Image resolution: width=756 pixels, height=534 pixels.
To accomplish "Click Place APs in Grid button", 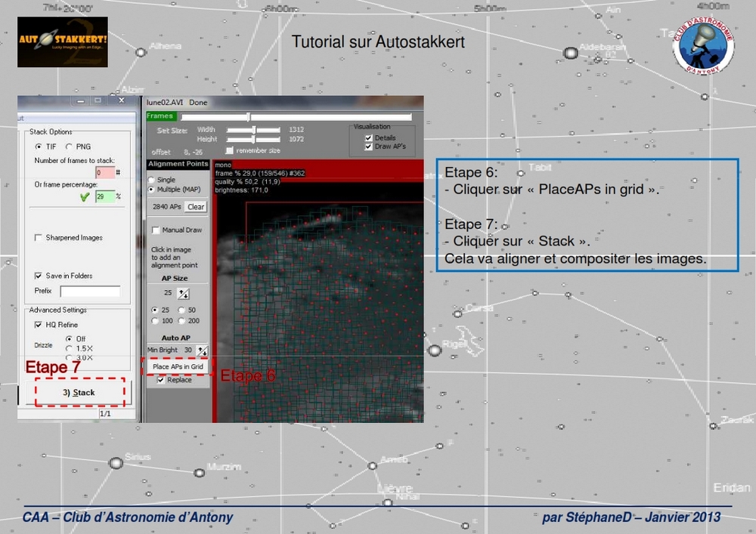I will pos(178,366).
